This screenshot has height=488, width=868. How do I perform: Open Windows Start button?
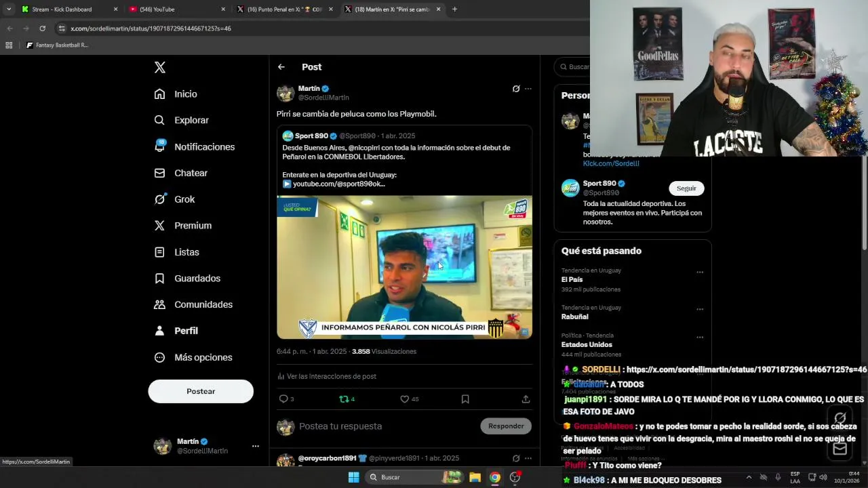coord(353,477)
